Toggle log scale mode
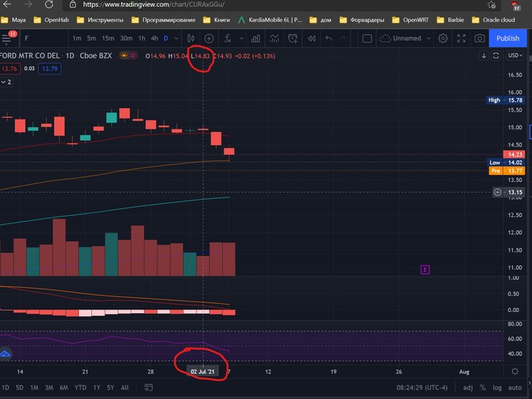The width and height of the screenshot is (532, 399). coord(497,388)
